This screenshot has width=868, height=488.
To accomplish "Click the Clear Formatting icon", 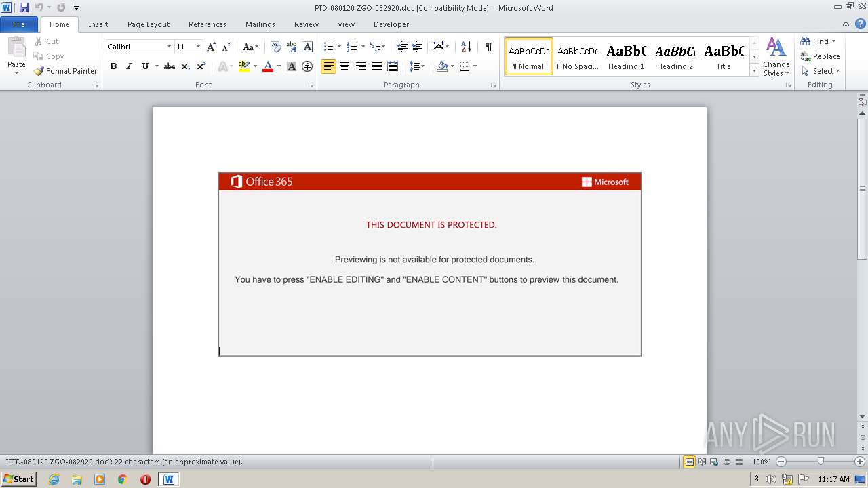I will pyautogui.click(x=276, y=47).
